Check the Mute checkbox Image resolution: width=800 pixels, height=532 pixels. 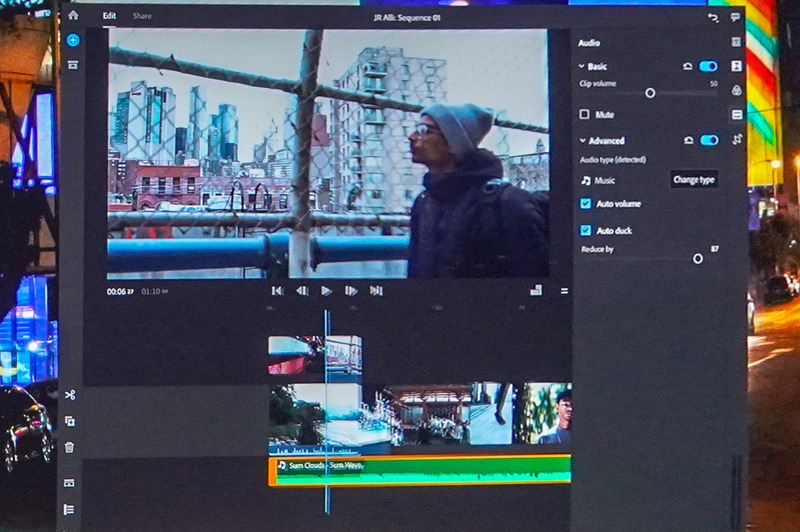coord(584,114)
